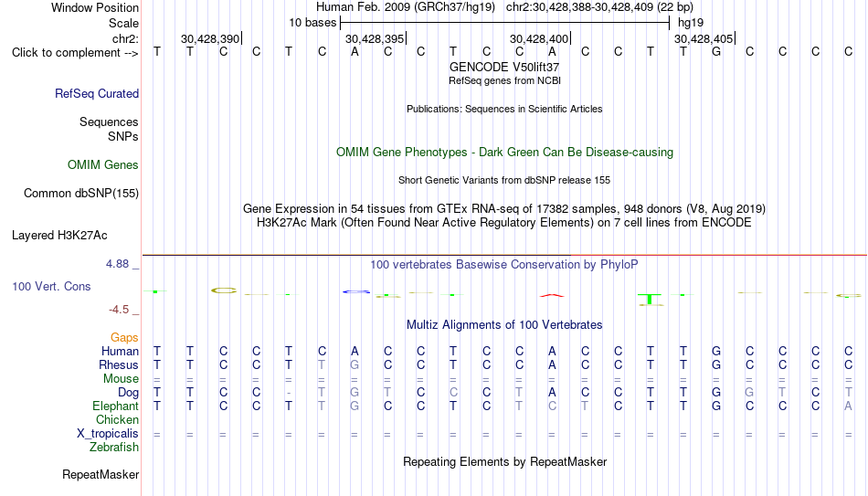
Task: Select the Layered H3K27Ac track label
Action: (59, 236)
